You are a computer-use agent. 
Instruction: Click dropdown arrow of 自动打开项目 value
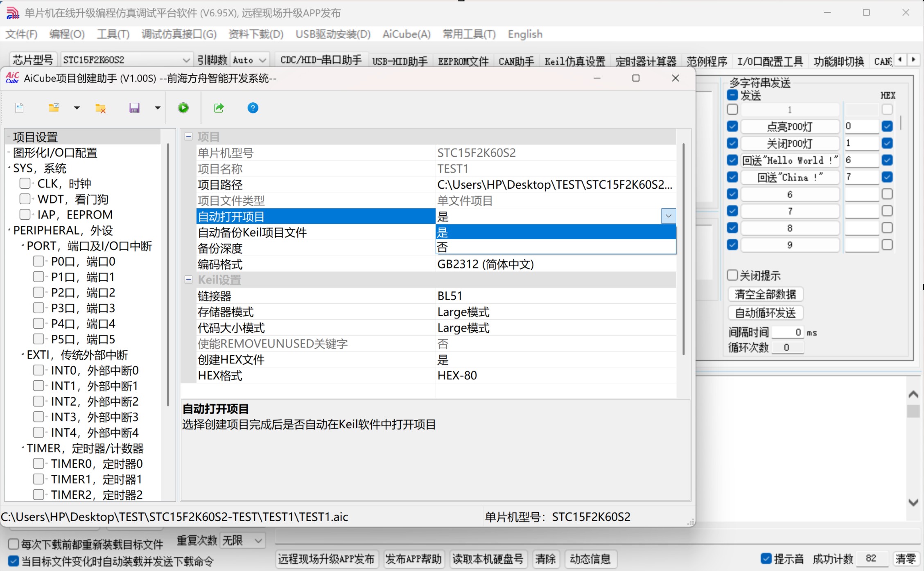click(669, 216)
